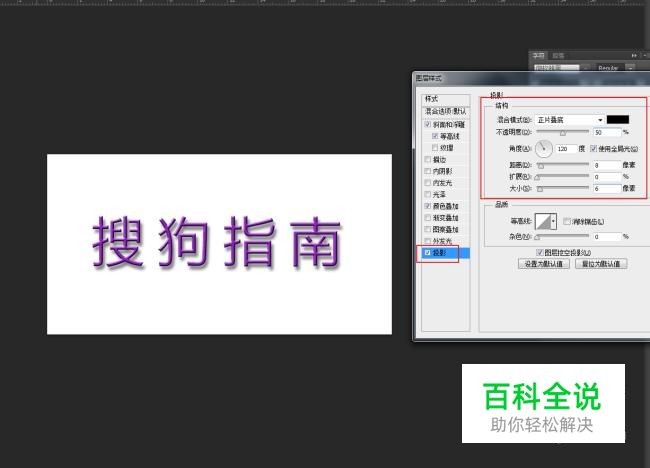Collapse the character panel via double-arrow icon
The height and width of the screenshot is (468, 650).
coord(634,55)
